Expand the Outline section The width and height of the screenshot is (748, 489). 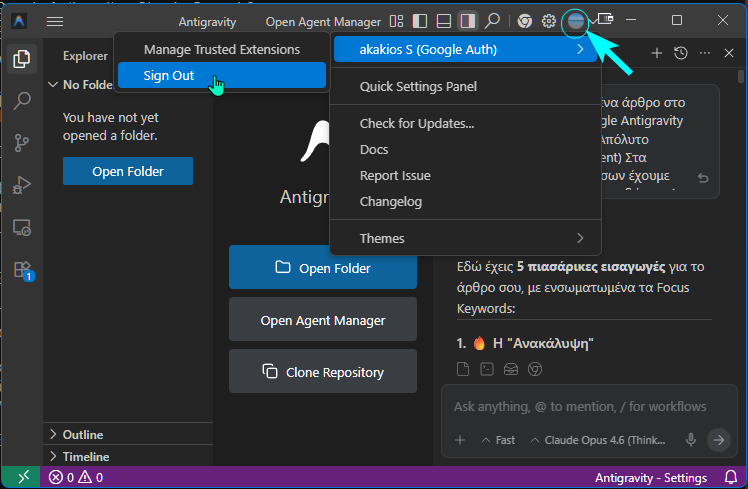(x=82, y=434)
